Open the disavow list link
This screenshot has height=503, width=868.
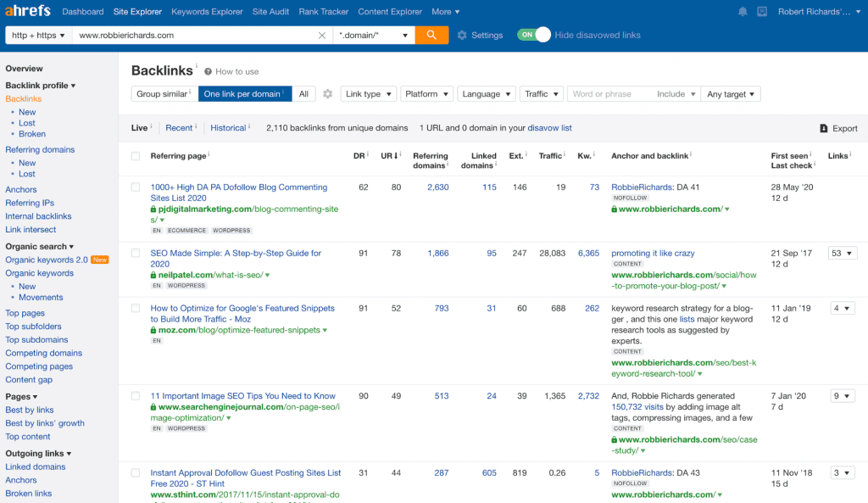pyautogui.click(x=549, y=128)
